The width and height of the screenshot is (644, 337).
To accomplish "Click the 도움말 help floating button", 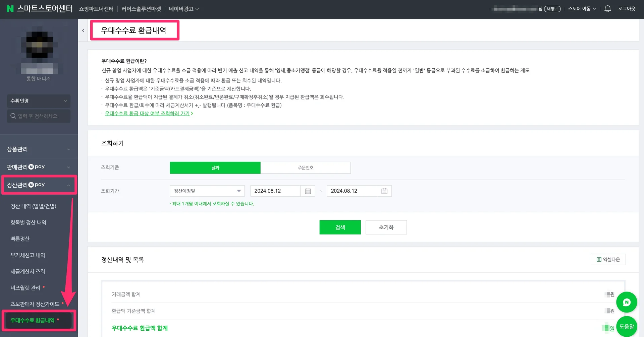I will (627, 326).
